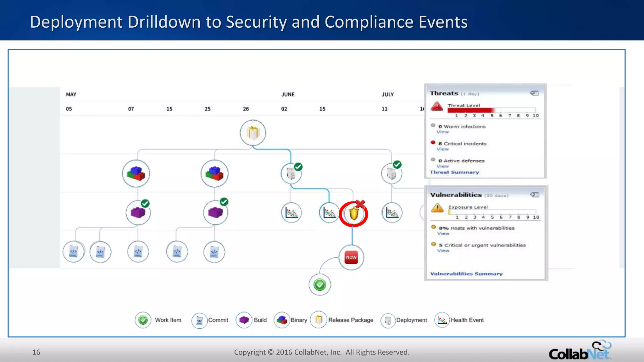The height and width of the screenshot is (362, 644).
Task: Select date 02 under JUNE
Action: (284, 109)
